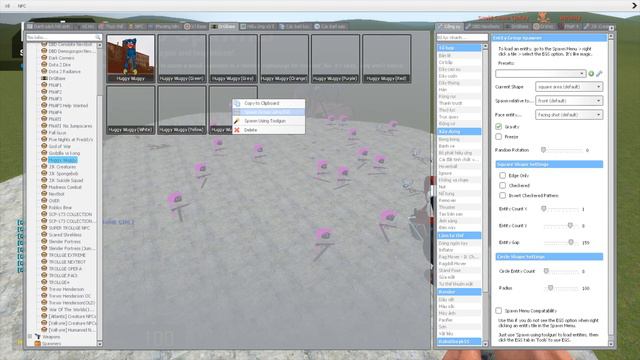The image size is (640, 360).
Task: Open the Current Shape dropdown
Action: coord(569,87)
